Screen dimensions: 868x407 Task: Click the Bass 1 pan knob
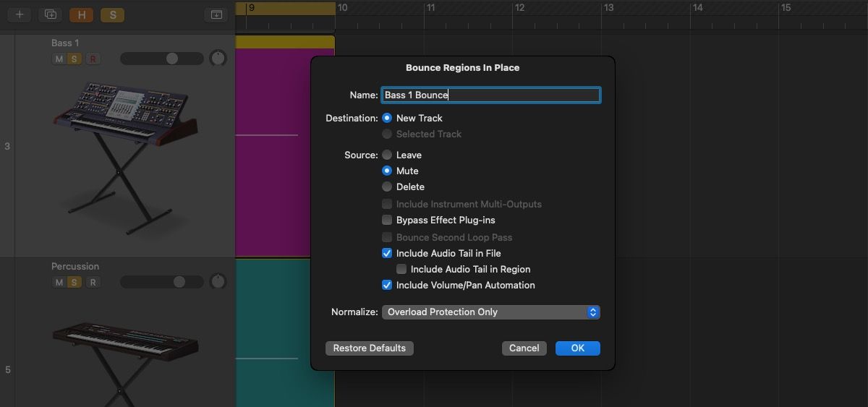(218, 59)
